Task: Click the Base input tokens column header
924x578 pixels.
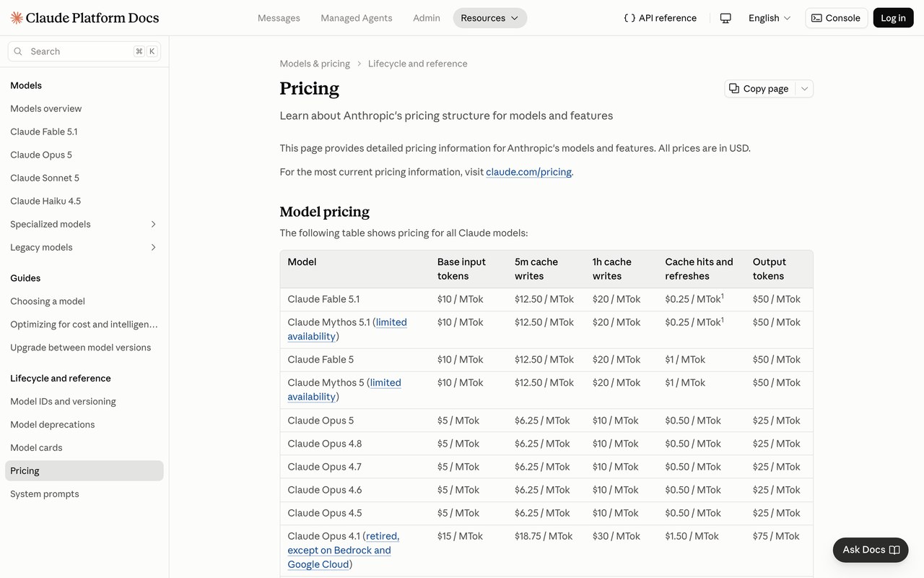Action: pyautogui.click(x=461, y=269)
